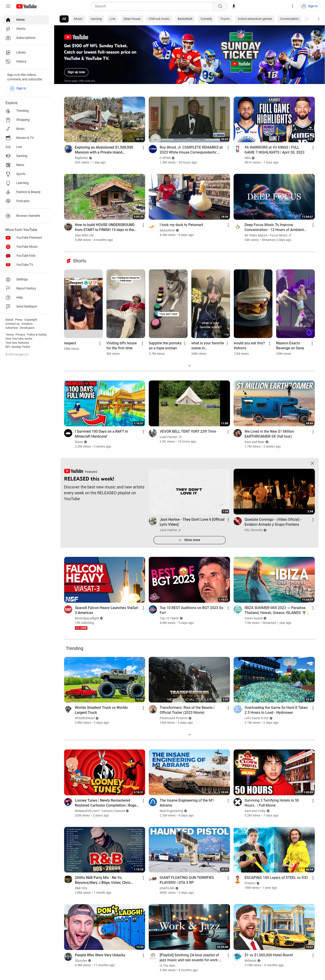Open the Privacy footer link

point(21,335)
